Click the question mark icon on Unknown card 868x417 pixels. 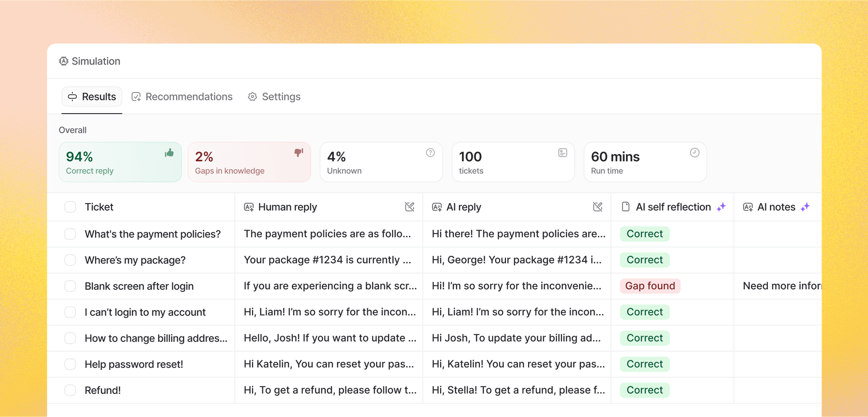(430, 153)
